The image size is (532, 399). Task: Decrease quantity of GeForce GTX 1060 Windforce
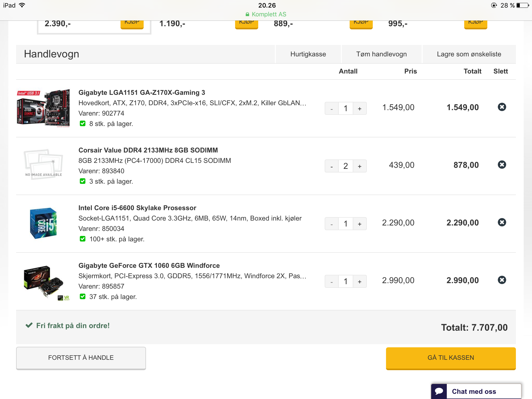332,281
